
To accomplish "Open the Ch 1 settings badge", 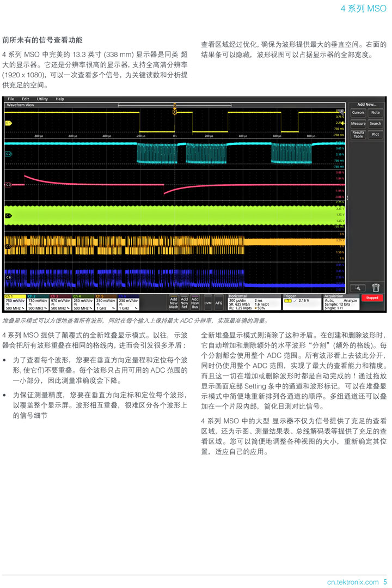I will 15,302.
